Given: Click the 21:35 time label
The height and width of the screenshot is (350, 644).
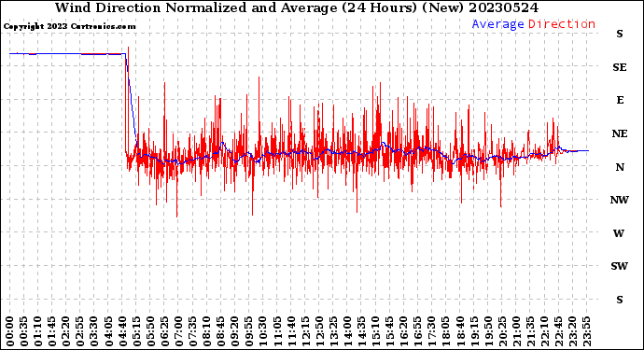Looking at the screenshot, I should point(530,331).
